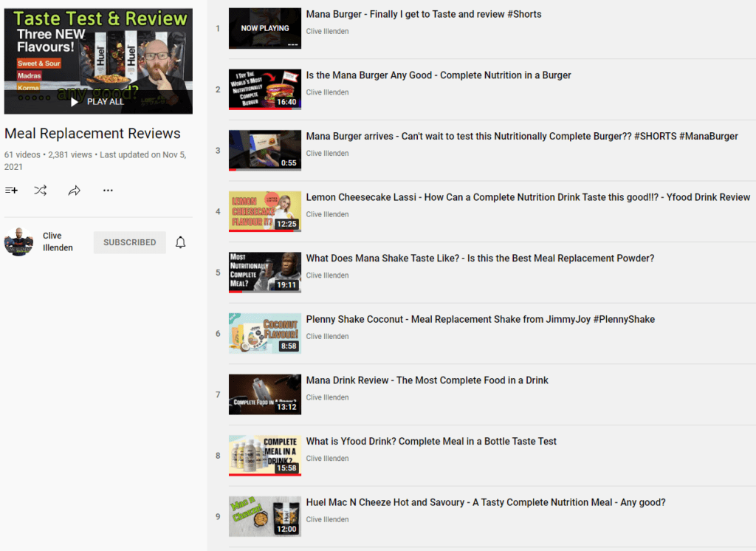Image resolution: width=756 pixels, height=551 pixels.
Task: Open the three-dot more options menu
Action: click(108, 191)
